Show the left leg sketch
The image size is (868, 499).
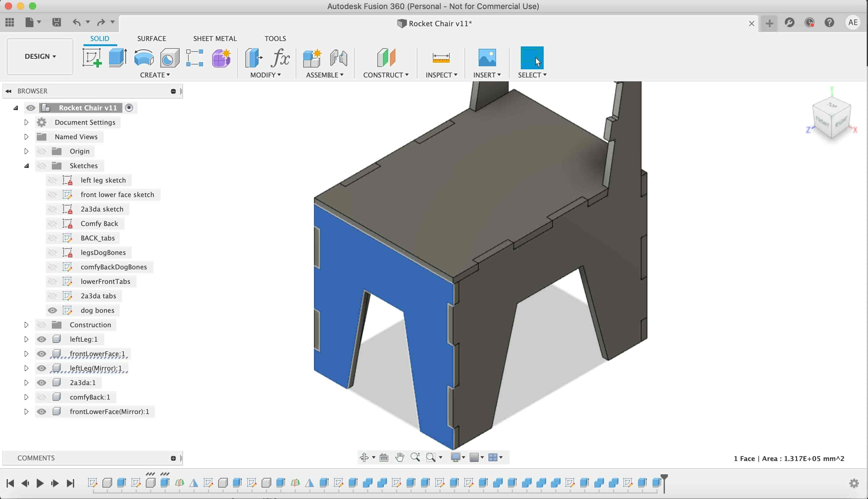pyautogui.click(x=52, y=180)
